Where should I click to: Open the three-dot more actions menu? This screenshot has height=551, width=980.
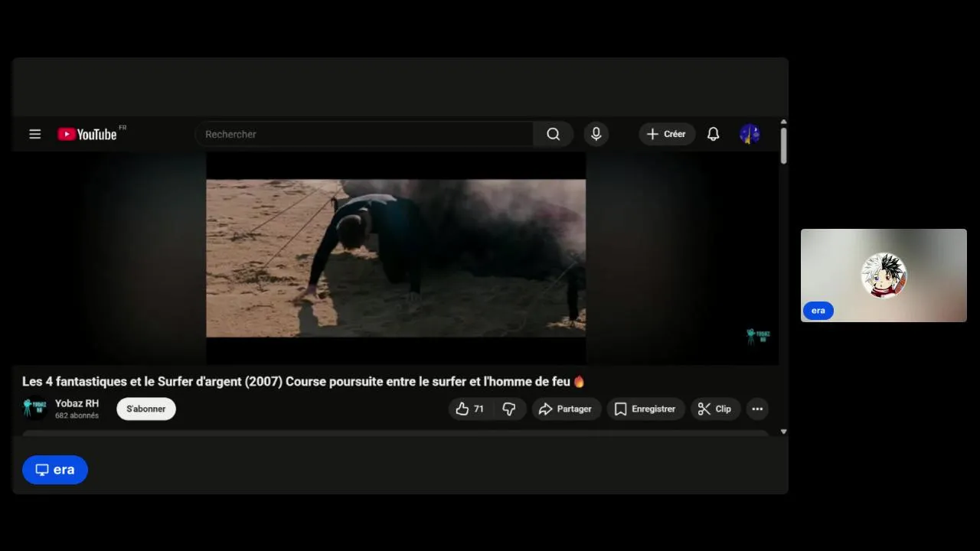point(757,409)
